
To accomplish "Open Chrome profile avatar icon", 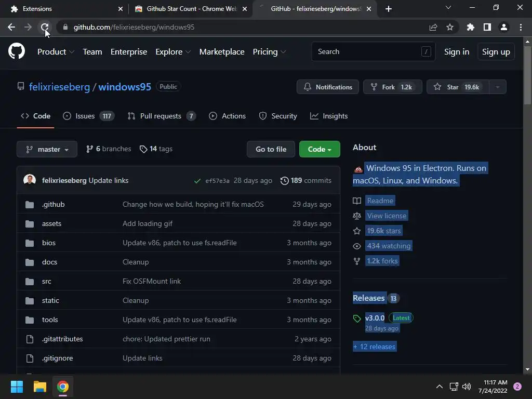I will [x=504, y=27].
